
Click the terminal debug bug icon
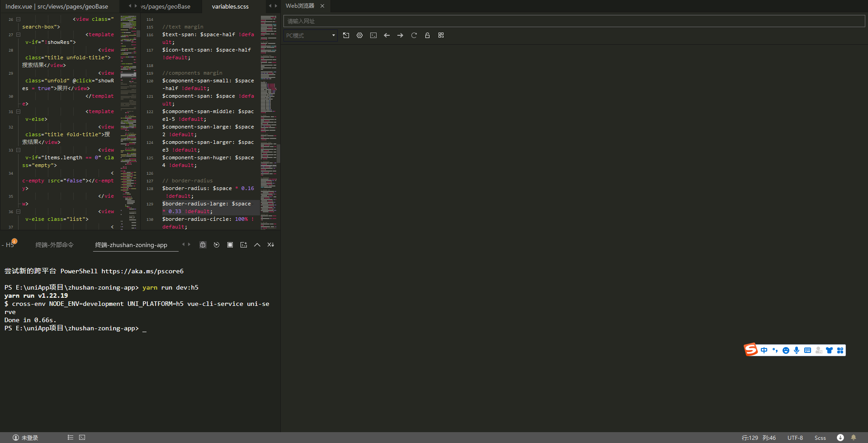203,245
